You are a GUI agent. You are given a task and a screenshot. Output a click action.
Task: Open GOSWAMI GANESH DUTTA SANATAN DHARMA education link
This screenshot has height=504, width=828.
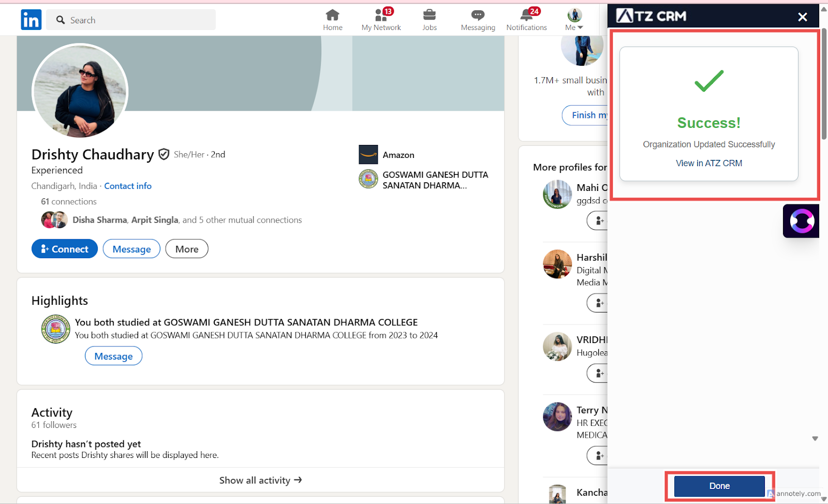435,180
